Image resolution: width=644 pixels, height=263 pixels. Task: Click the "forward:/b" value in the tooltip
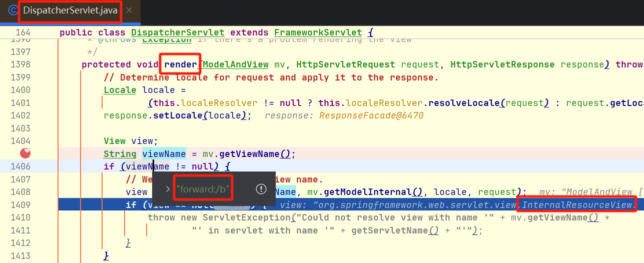[203, 189]
